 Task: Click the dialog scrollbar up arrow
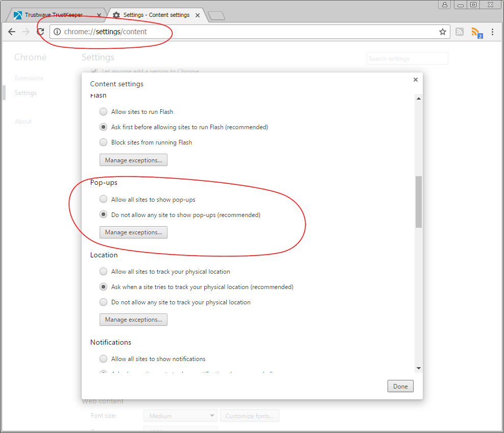pyautogui.click(x=419, y=99)
